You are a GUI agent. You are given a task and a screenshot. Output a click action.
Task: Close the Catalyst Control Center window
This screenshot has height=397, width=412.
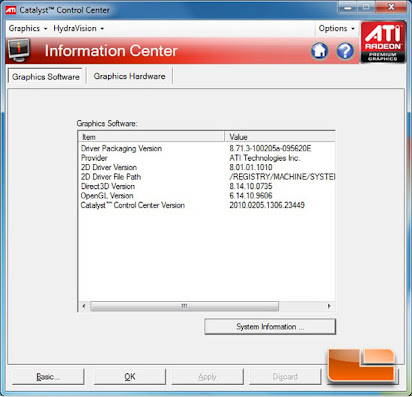[x=391, y=7]
